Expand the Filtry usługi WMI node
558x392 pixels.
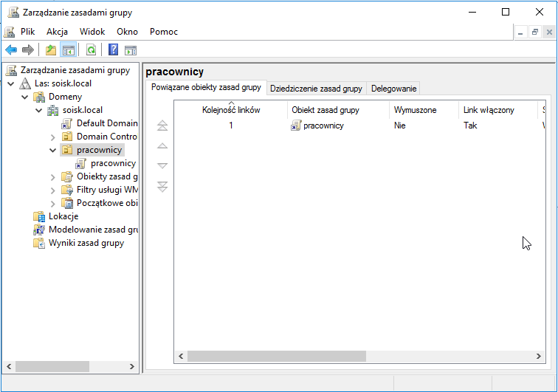point(52,190)
